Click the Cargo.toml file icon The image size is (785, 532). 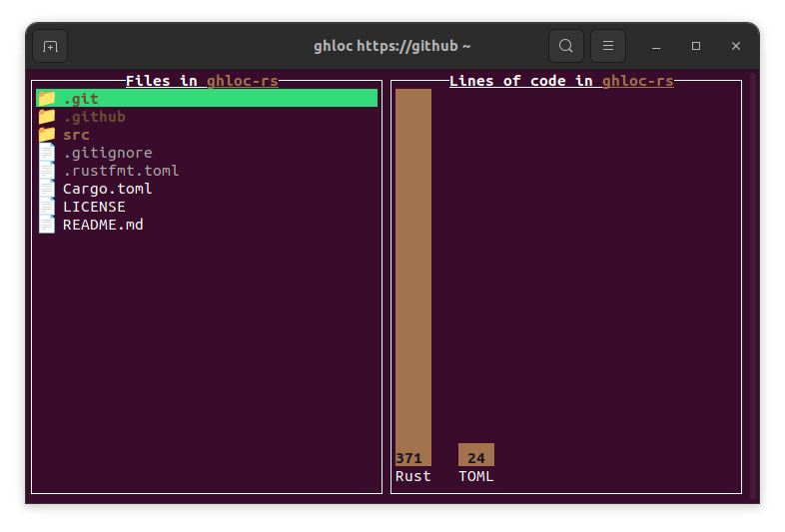(x=47, y=189)
